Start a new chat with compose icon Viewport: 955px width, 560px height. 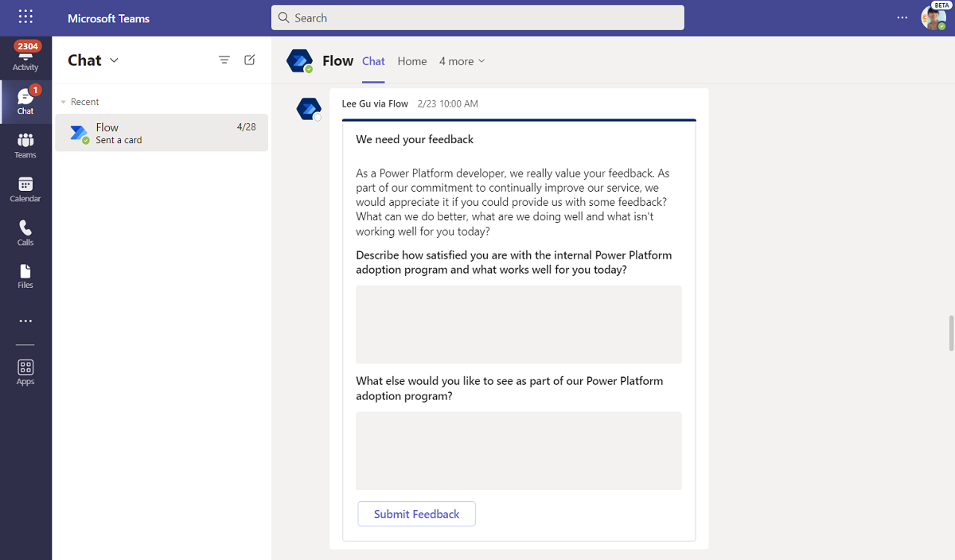(250, 60)
